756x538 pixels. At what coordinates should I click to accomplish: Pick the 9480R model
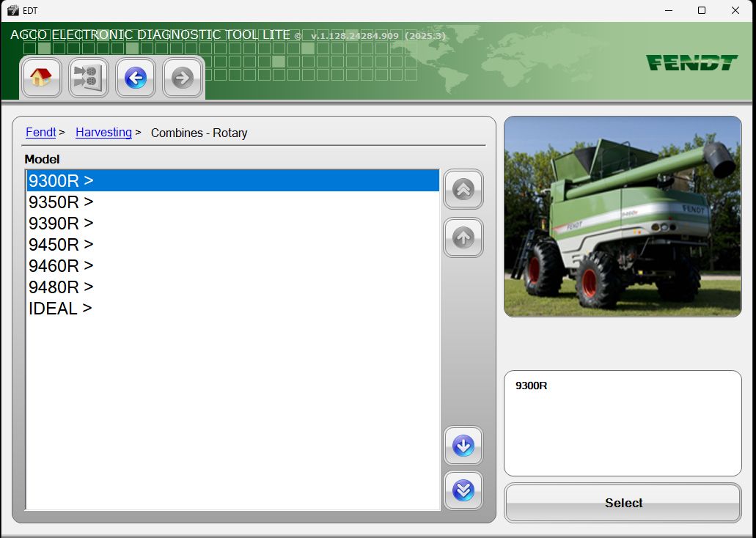[233, 287]
